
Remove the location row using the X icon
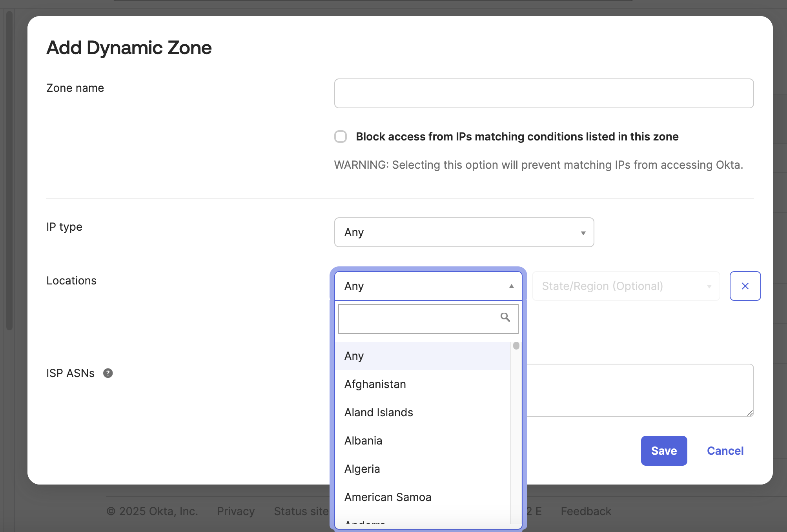coord(745,286)
